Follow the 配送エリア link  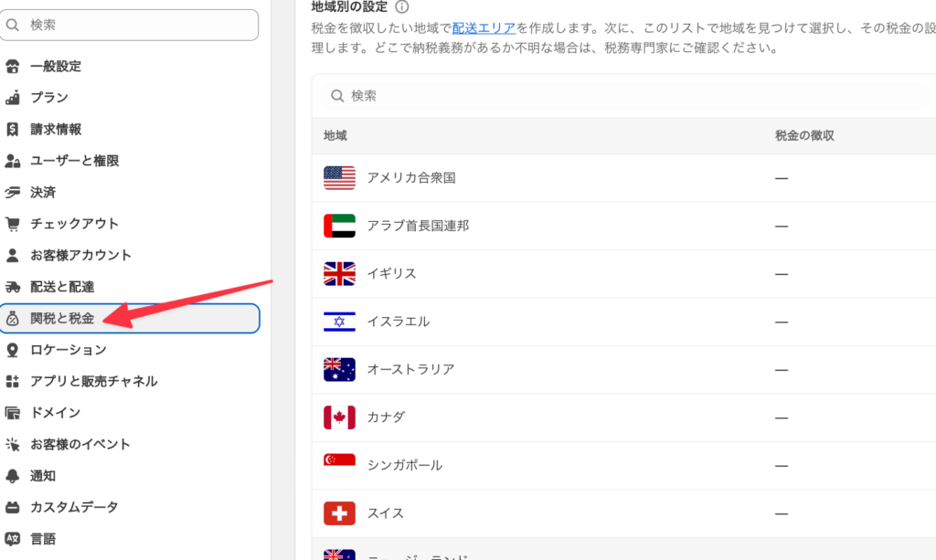click(484, 28)
